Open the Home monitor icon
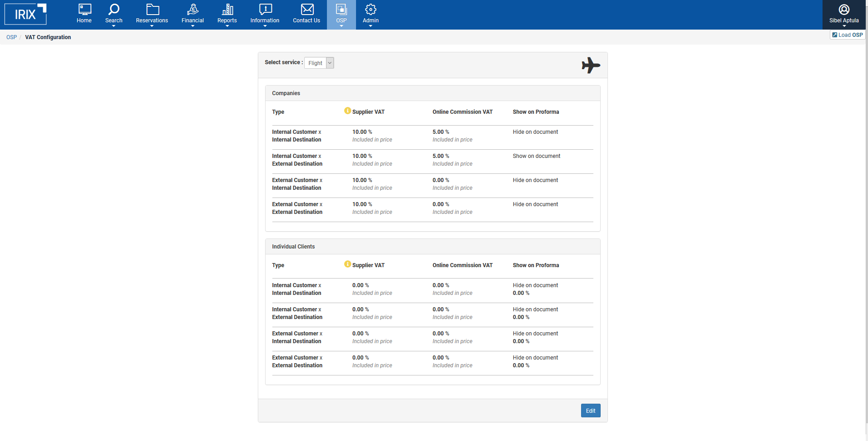 [84, 9]
